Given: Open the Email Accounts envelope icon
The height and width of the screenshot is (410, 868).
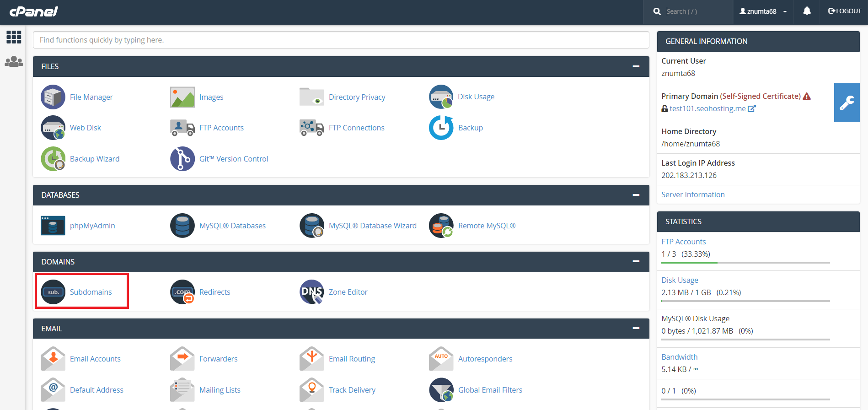Looking at the screenshot, I should [x=53, y=359].
